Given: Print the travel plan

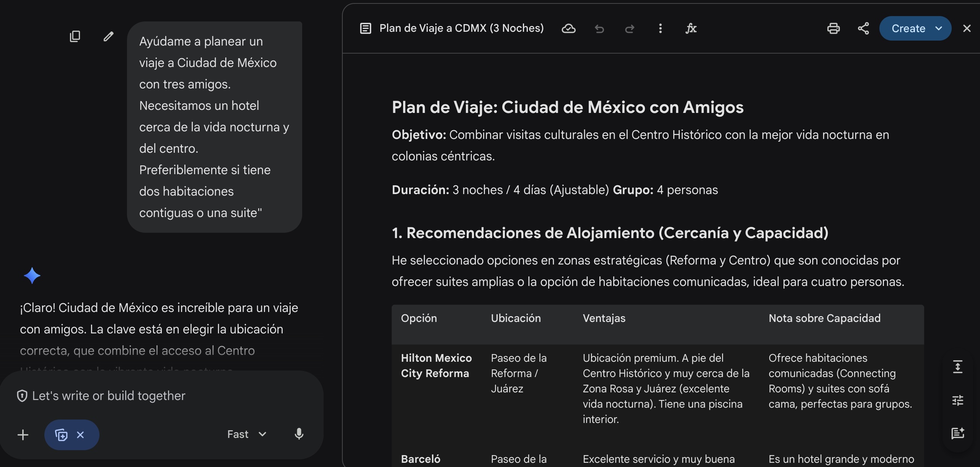Looking at the screenshot, I should click(x=833, y=28).
